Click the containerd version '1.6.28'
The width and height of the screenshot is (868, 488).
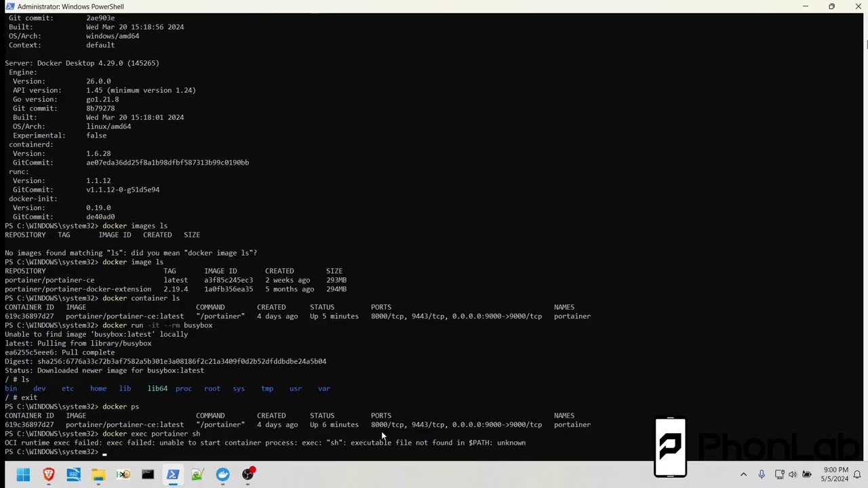point(98,153)
